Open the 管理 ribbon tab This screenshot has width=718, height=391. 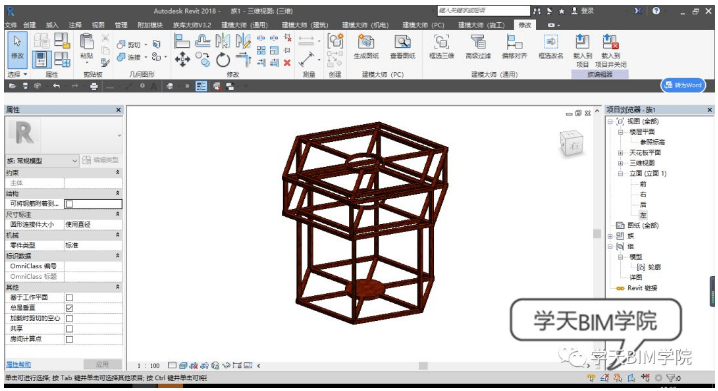(121, 25)
